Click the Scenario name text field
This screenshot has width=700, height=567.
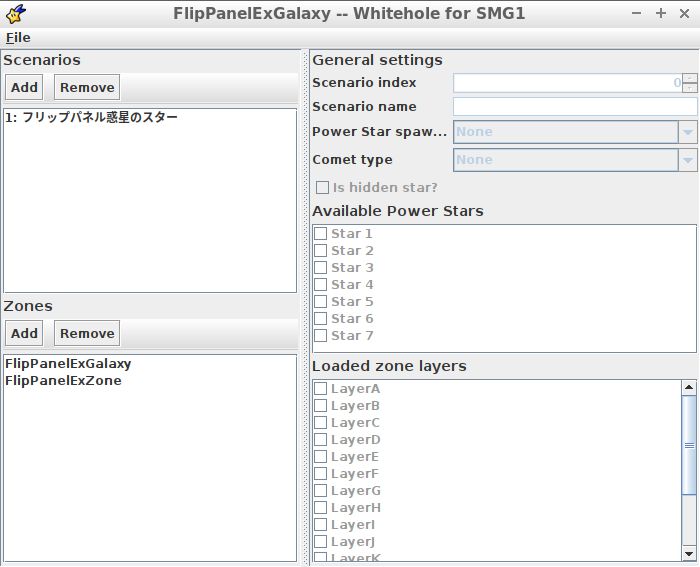click(x=575, y=107)
